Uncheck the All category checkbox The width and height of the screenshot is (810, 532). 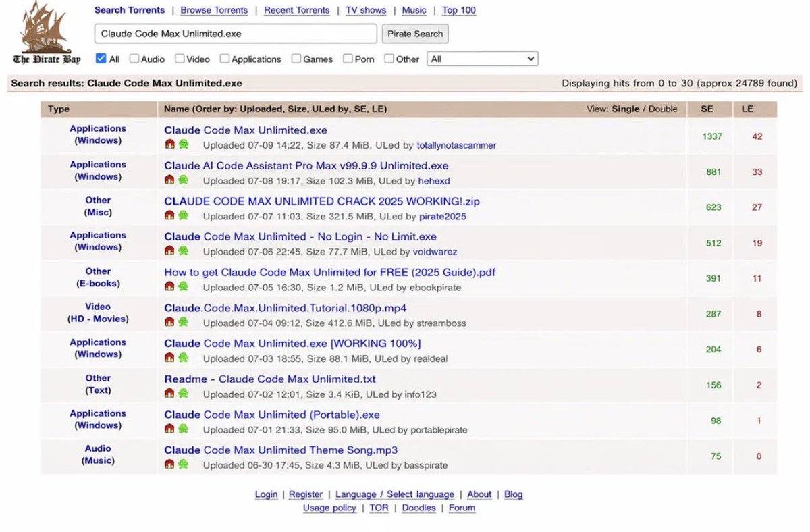pos(101,59)
